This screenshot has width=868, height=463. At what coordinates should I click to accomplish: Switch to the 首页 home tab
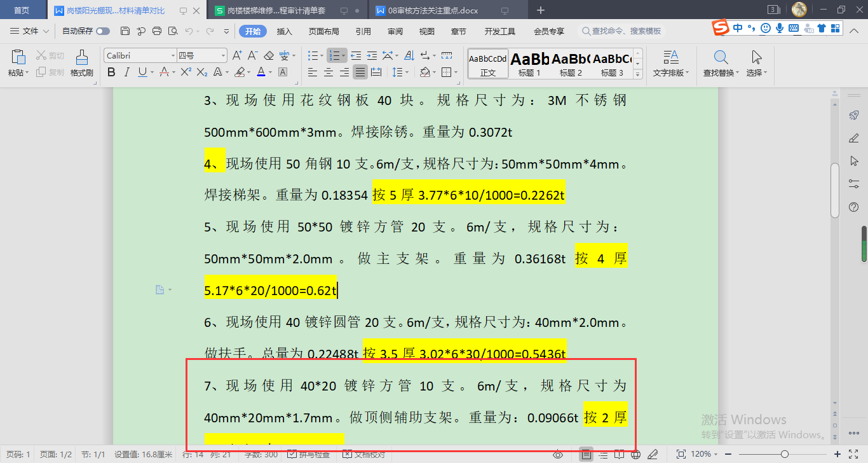22,11
